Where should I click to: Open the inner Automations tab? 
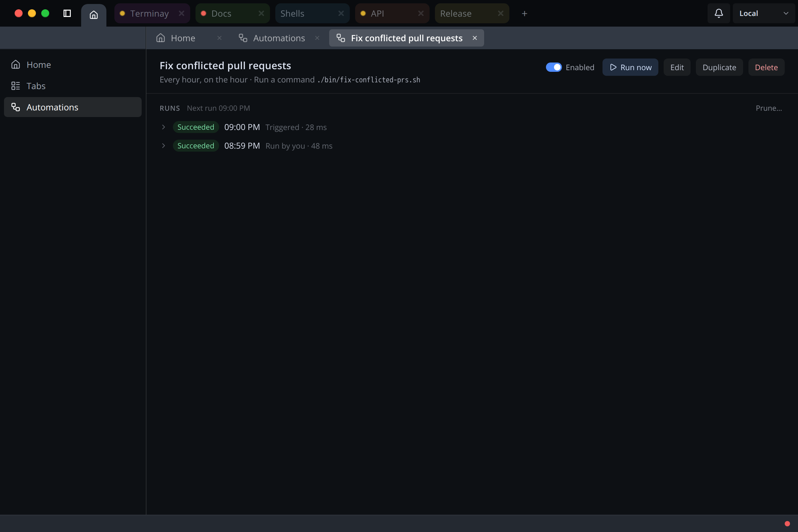point(279,38)
